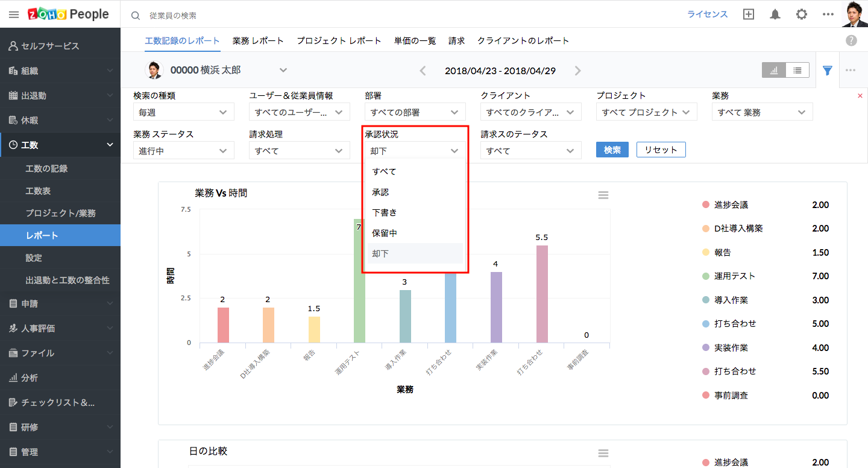Switch to プロジェクト レポート tab

coord(339,41)
